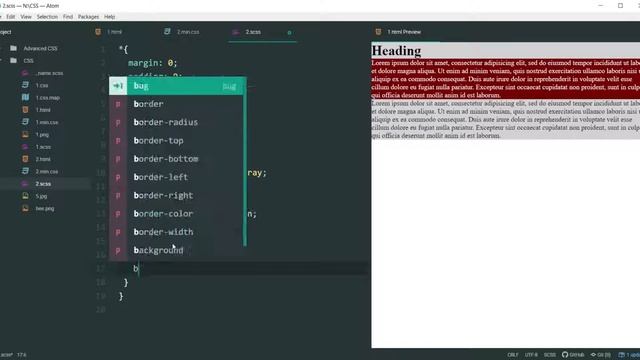Viewport: 640px width, 360px height.
Task: Click the cursor position 17:6 indicator
Action: pos(22,355)
